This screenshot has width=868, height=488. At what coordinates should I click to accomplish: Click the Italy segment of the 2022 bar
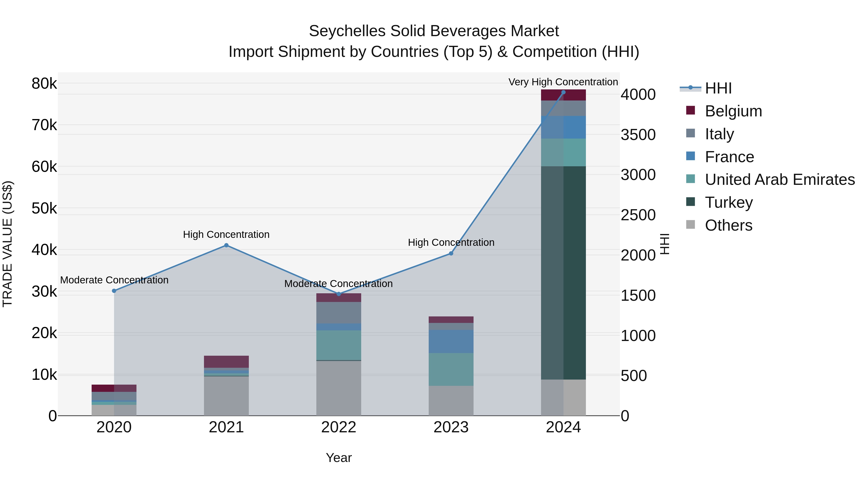339,313
